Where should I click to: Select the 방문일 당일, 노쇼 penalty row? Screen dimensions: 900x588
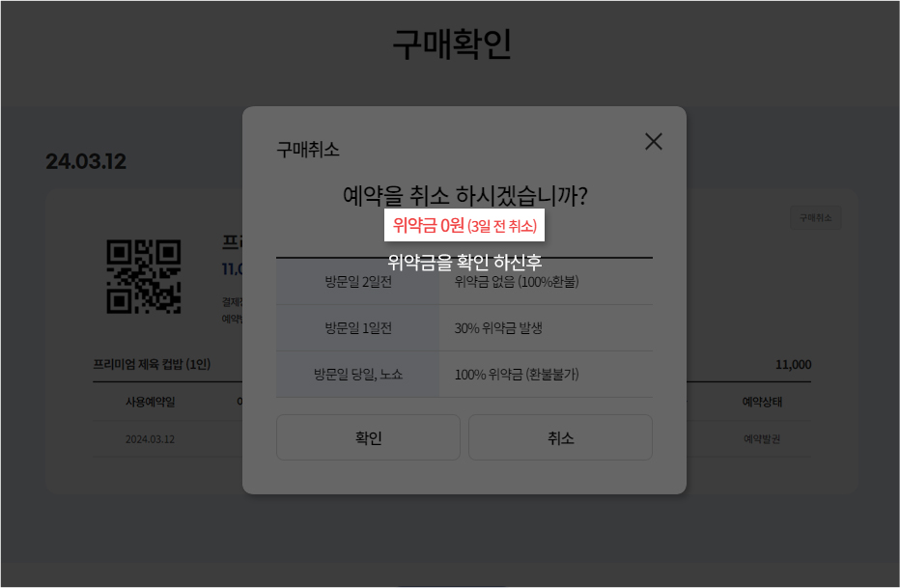pos(357,376)
